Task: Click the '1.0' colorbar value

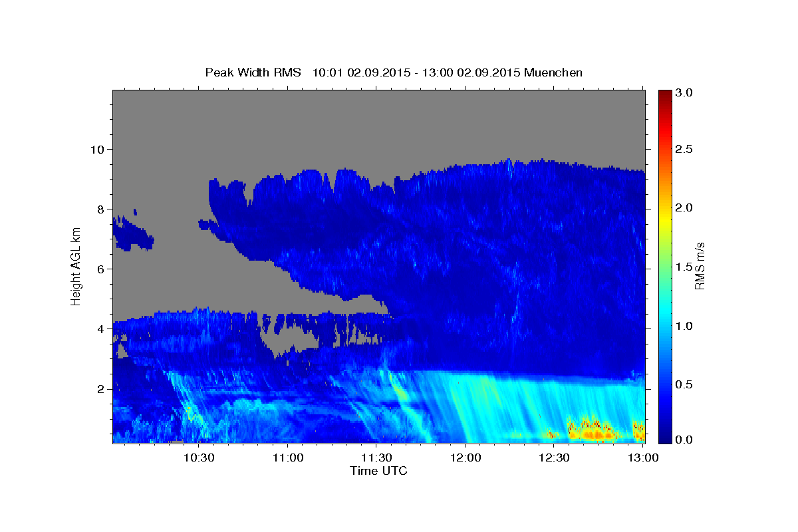Action: (684, 326)
